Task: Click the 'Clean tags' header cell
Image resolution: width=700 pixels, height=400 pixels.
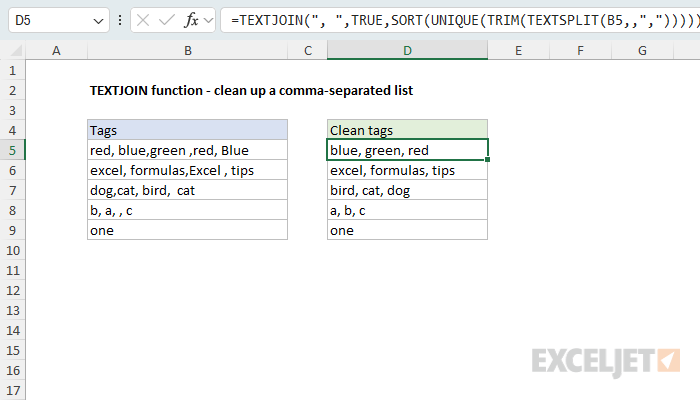Action: pyautogui.click(x=407, y=130)
